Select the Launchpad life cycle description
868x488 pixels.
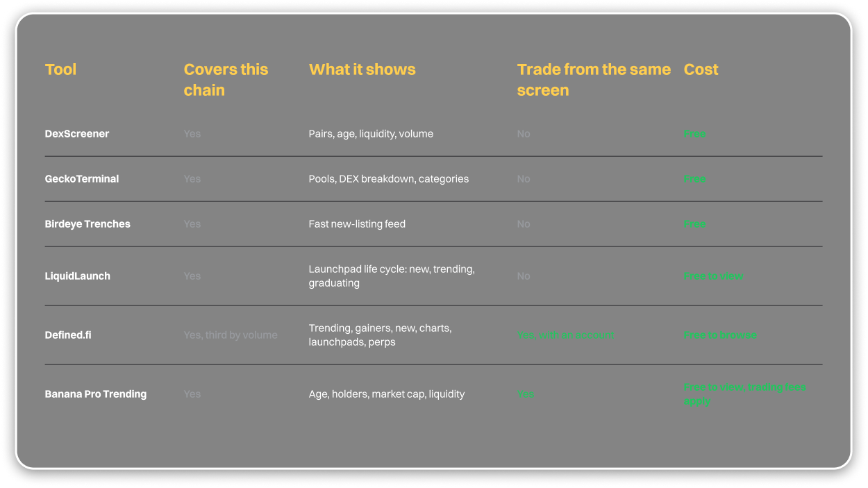(x=392, y=276)
